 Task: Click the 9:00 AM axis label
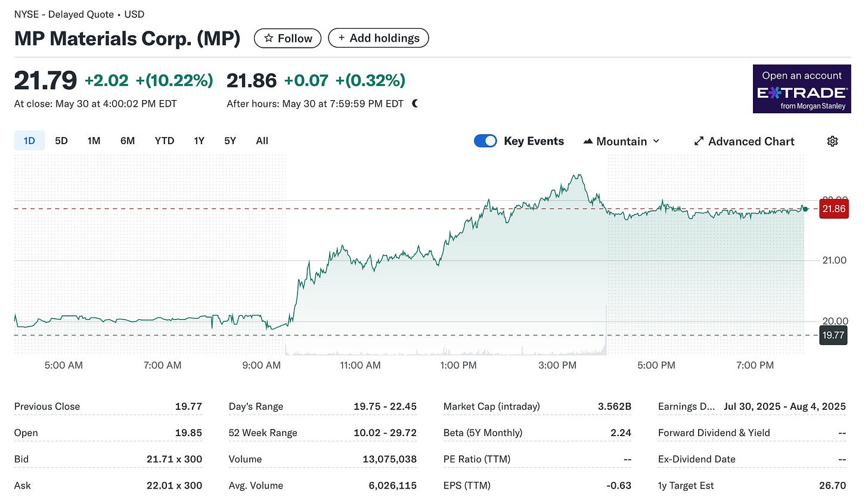(261, 365)
